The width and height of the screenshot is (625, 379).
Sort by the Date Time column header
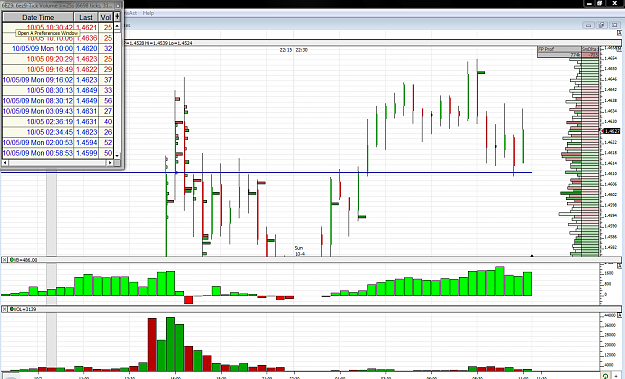click(x=38, y=17)
